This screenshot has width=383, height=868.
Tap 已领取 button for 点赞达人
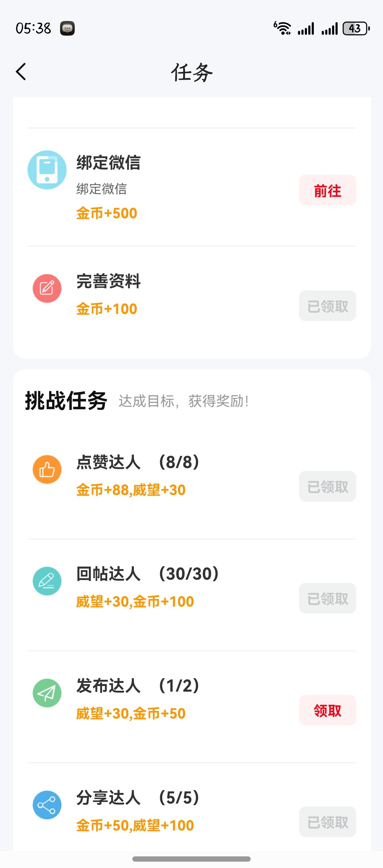point(327,486)
